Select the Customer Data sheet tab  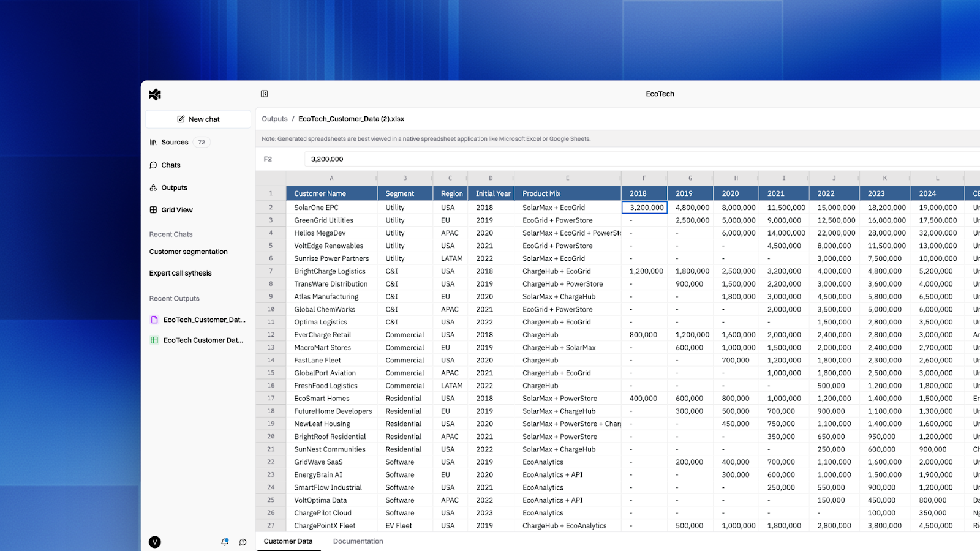288,541
